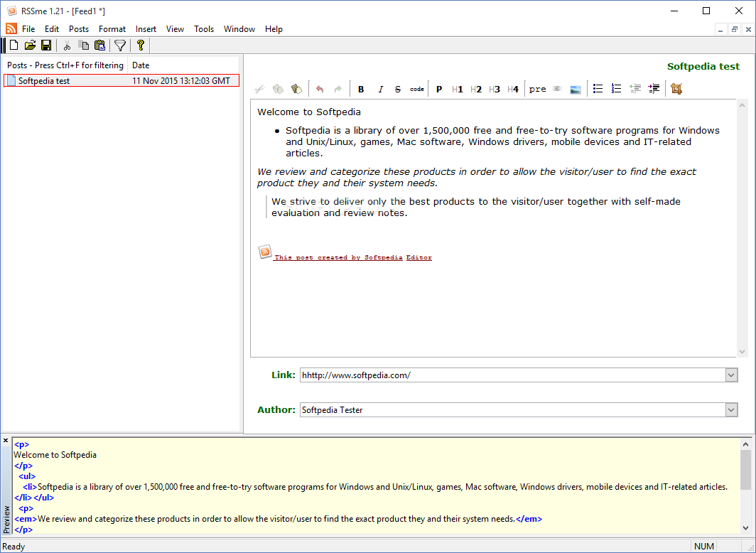The width and height of the screenshot is (756, 553).
Task: Apply Heading 3 style
Action: click(495, 89)
